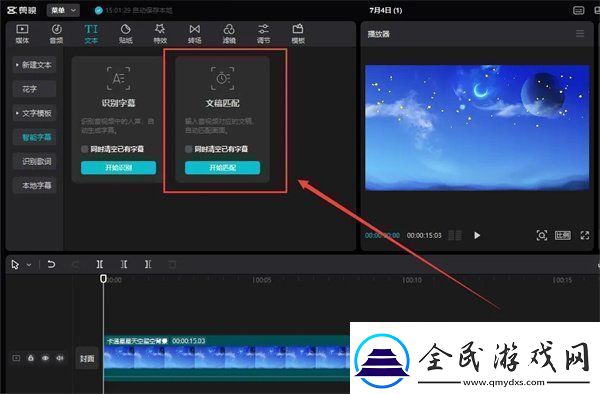Screen dimensions: 600x394
Task: Select 识别歌词 in the sidebar
Action: 34,161
